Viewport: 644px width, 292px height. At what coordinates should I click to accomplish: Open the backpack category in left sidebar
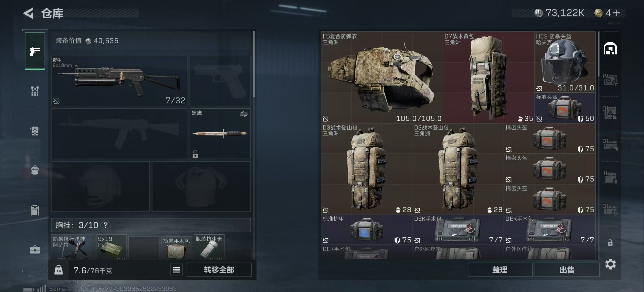[35, 170]
